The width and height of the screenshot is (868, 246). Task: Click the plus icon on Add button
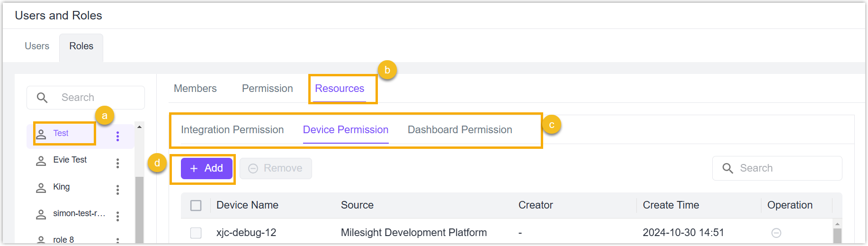click(194, 168)
